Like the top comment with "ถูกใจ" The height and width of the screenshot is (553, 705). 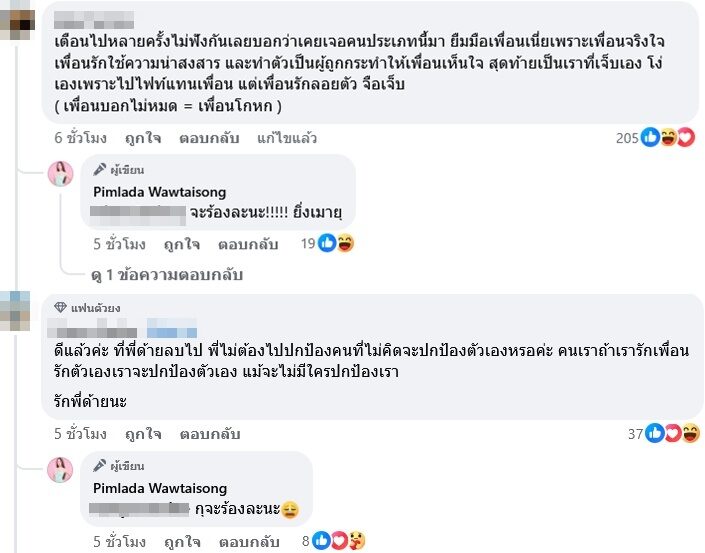144,138
